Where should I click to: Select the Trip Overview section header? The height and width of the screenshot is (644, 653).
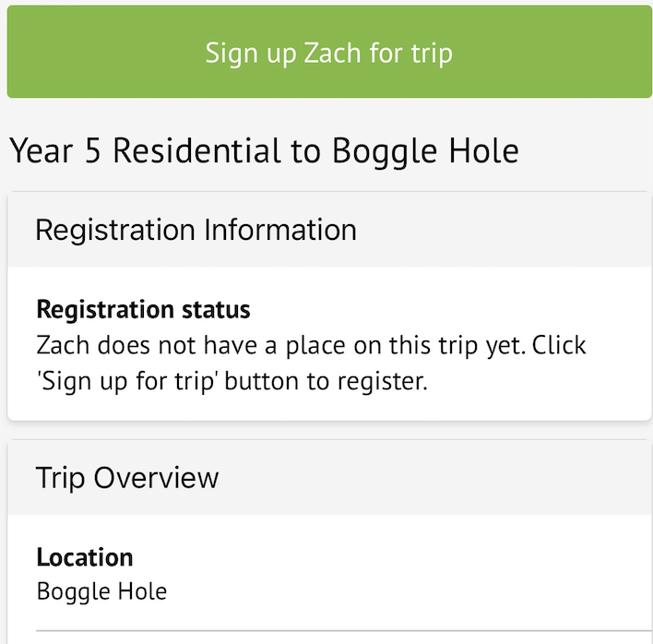pos(127,477)
